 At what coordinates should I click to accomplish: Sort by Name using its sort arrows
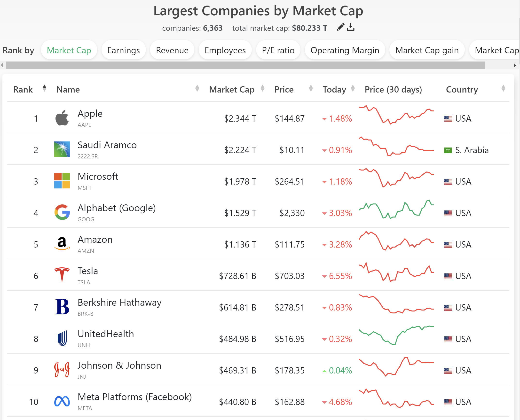tap(197, 88)
